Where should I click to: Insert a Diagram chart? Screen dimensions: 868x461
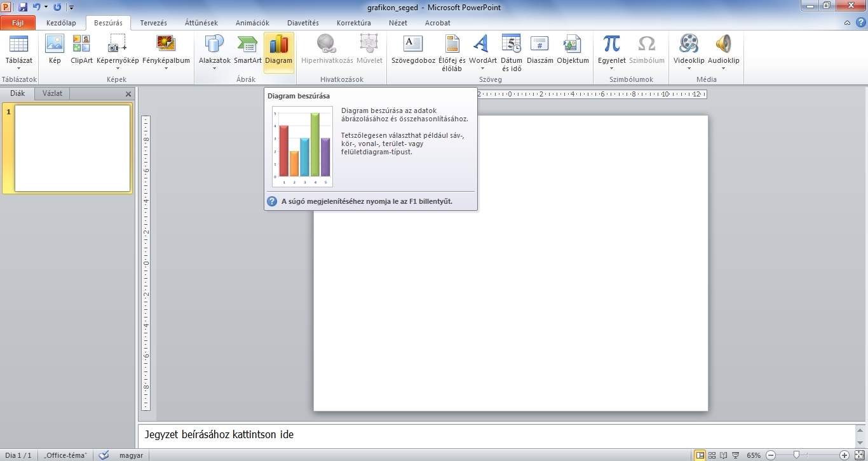pos(278,51)
